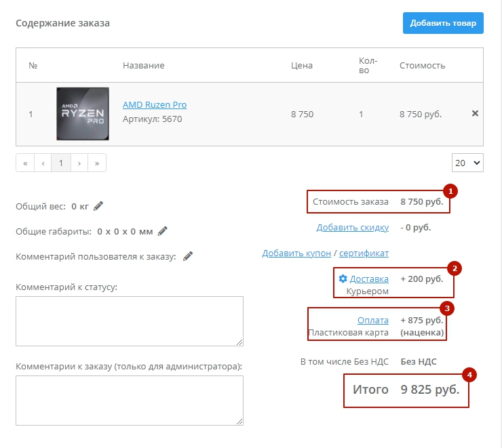
Task: Click the Добавить товар button
Action: pyautogui.click(x=443, y=23)
